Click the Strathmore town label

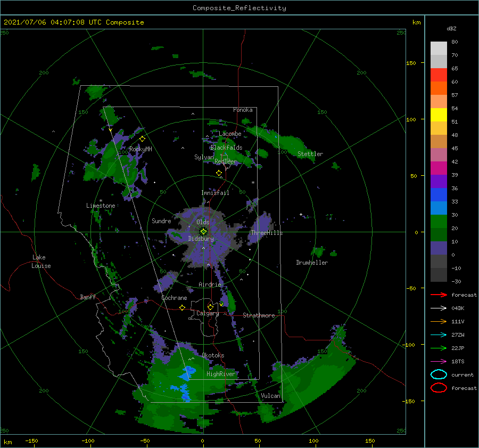[259, 315]
